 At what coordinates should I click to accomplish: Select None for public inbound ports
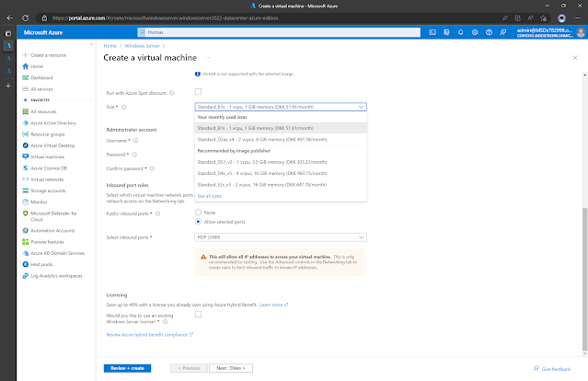(198, 213)
